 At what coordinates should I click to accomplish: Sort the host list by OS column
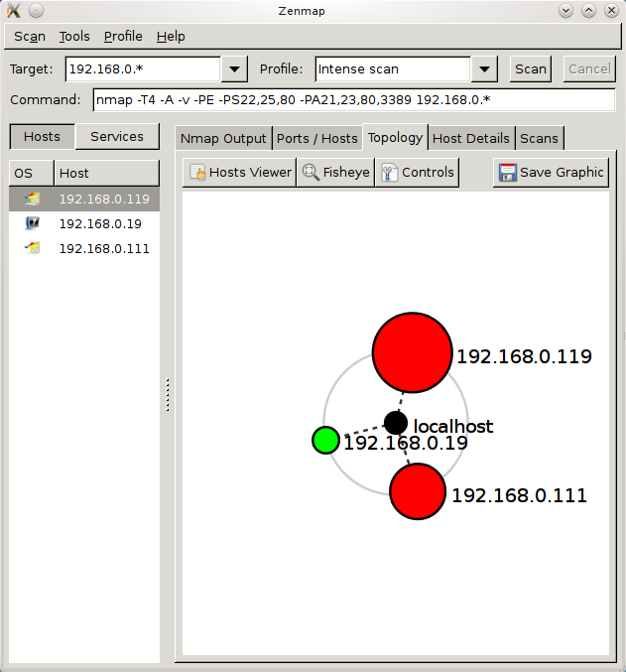tap(32, 173)
